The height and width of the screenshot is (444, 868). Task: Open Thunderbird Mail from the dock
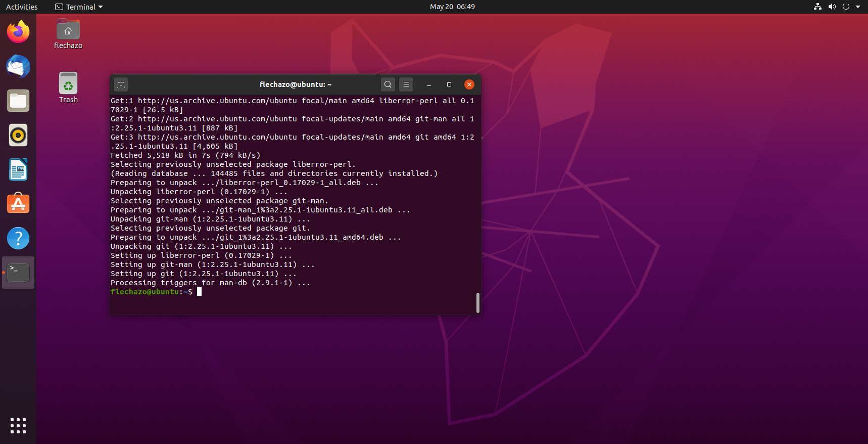[18, 67]
